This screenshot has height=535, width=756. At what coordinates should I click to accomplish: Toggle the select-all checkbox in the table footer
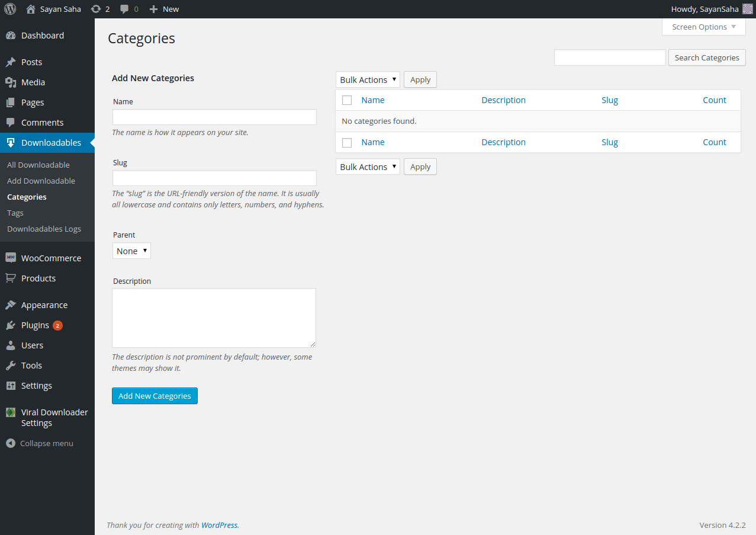(x=347, y=142)
